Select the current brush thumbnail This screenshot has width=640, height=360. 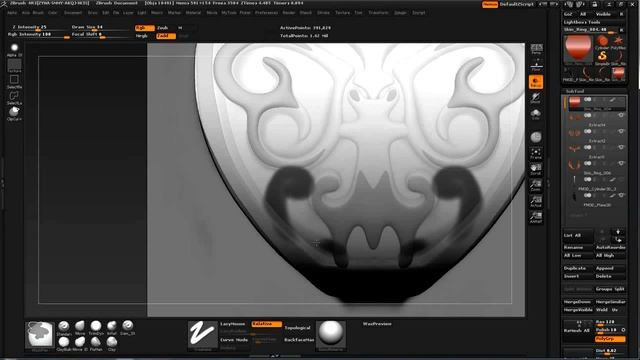point(39,335)
